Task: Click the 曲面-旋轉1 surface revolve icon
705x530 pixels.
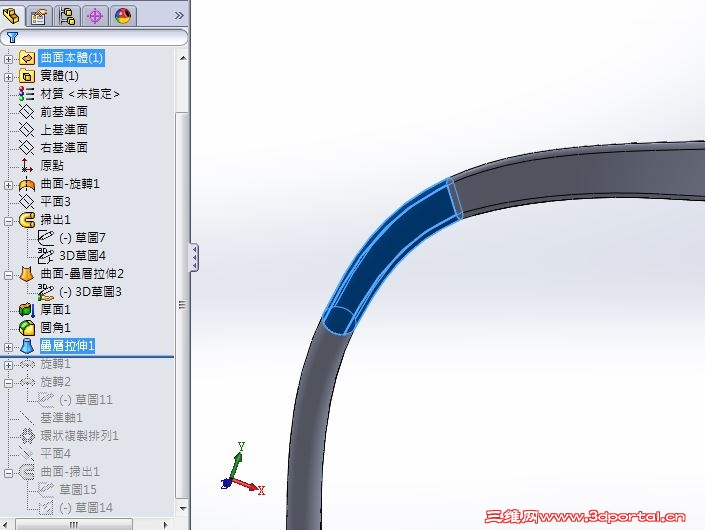Action: [x=27, y=184]
